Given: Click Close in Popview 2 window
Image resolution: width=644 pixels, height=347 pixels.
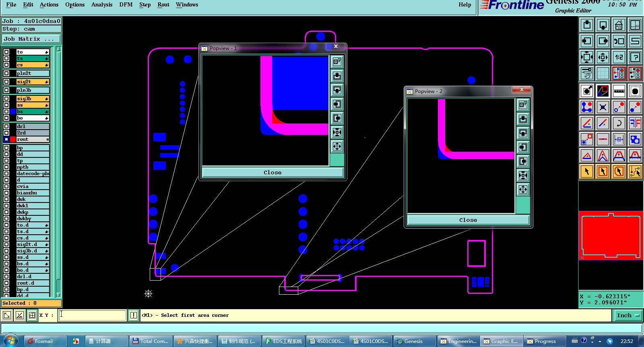Looking at the screenshot, I should coord(468,220).
